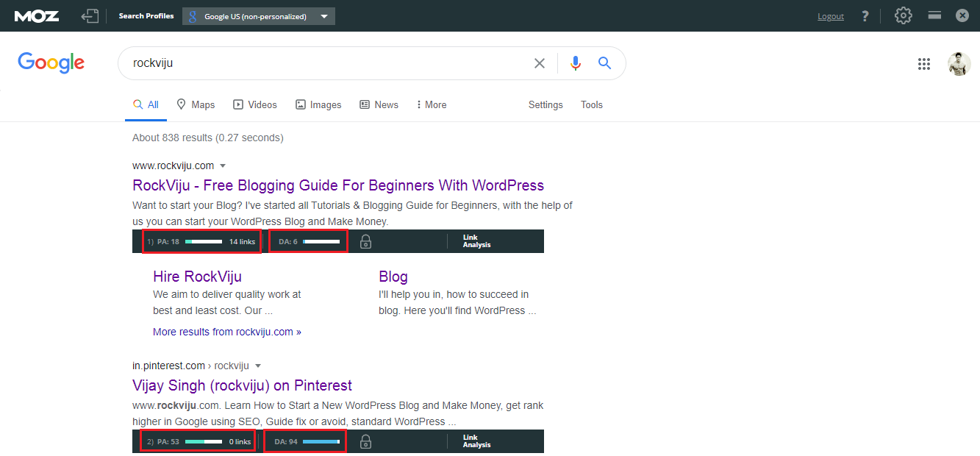The height and width of the screenshot is (456, 980).
Task: Expand dropdown arrow next to www.rockviju.com
Action: coord(223,166)
